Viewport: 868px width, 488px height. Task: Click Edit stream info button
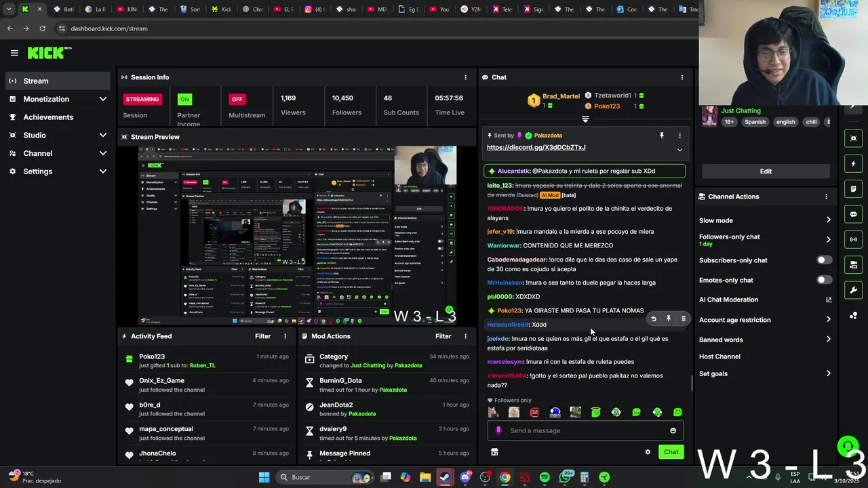tap(766, 171)
